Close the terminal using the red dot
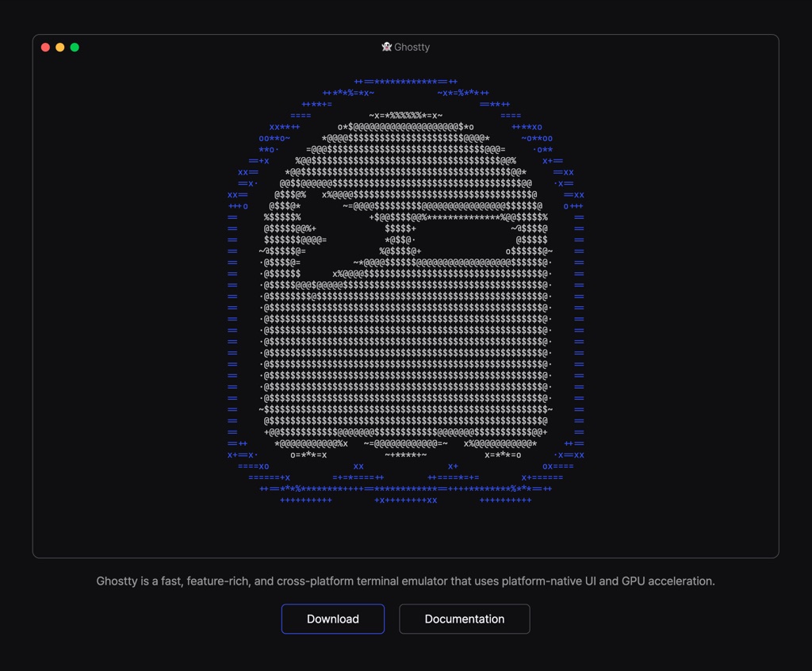The image size is (812, 671). [x=45, y=47]
